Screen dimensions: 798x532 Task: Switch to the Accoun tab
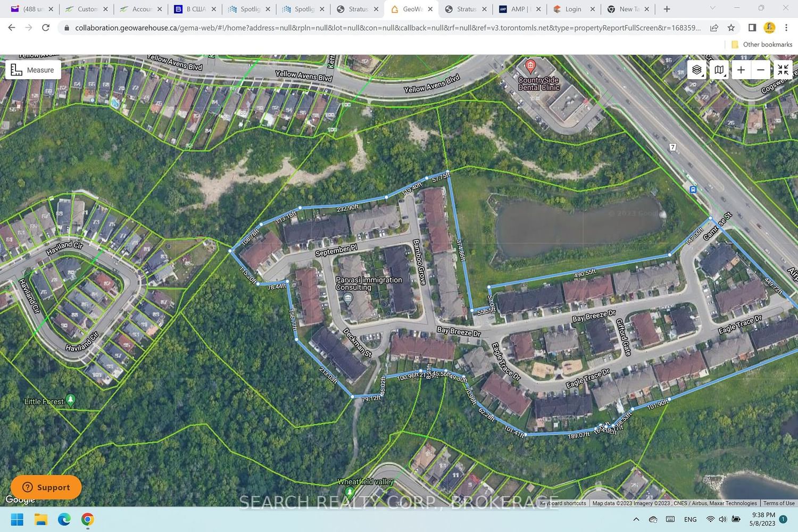(142, 9)
